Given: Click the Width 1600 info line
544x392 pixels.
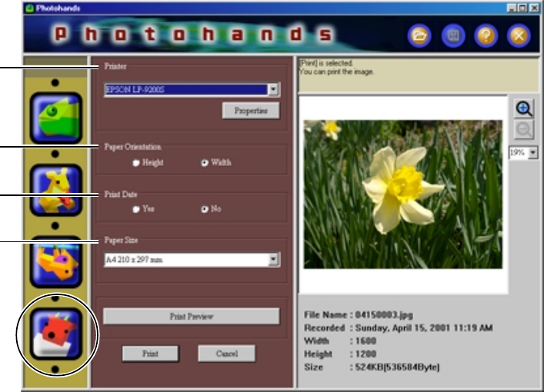Looking at the screenshot, I should pos(340,341).
